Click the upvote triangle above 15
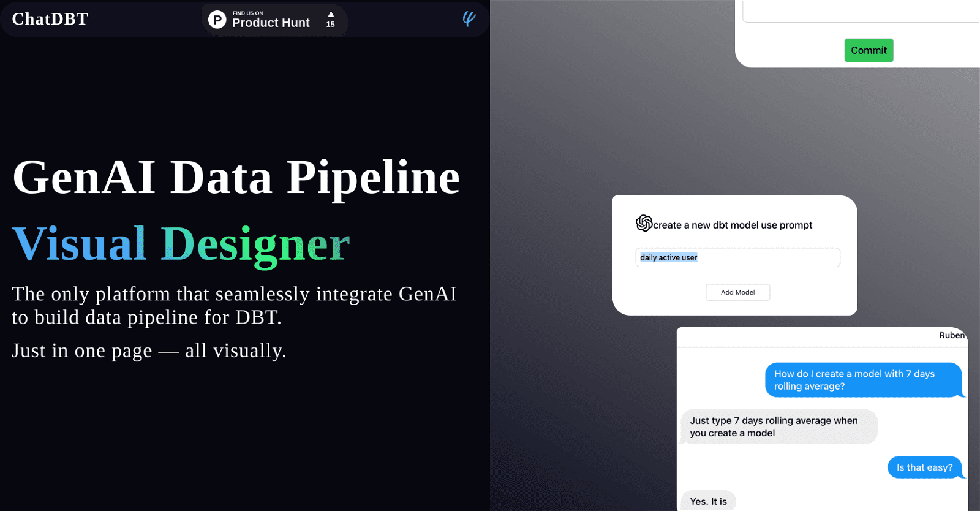This screenshot has width=980, height=511. tap(331, 14)
